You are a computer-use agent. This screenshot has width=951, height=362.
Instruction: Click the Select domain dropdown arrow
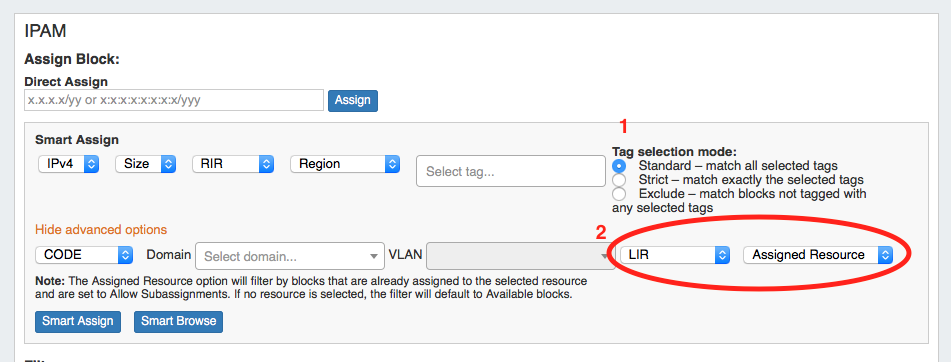coord(374,257)
